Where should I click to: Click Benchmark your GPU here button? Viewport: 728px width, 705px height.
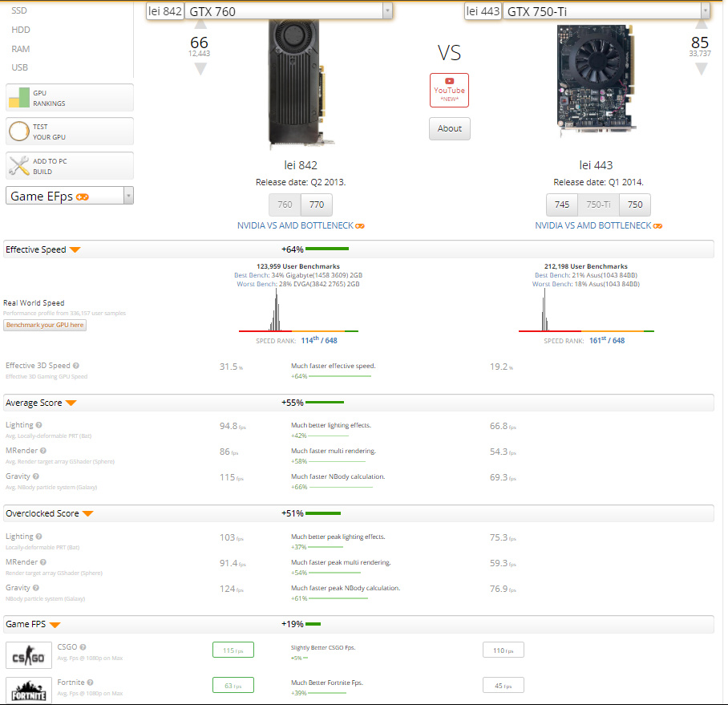coord(45,325)
